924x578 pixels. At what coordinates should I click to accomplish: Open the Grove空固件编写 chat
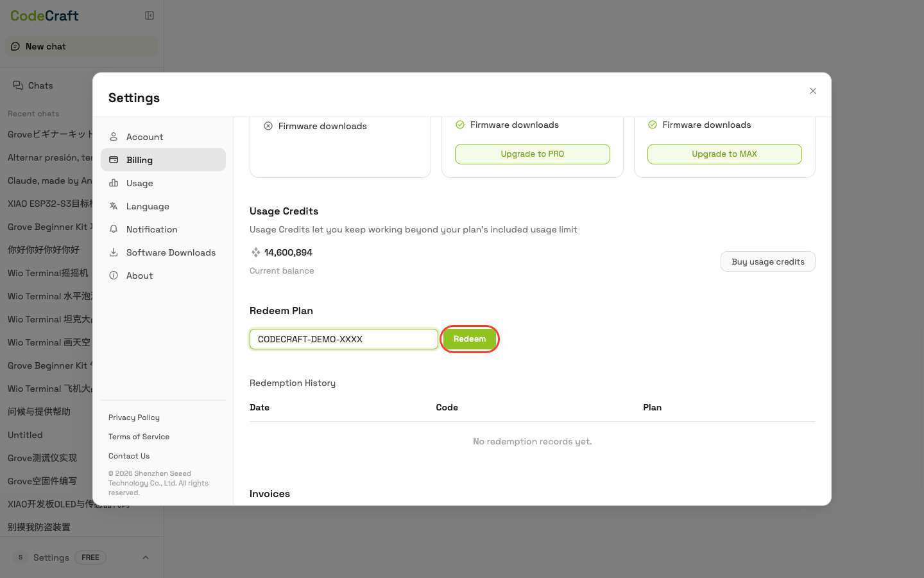42,481
